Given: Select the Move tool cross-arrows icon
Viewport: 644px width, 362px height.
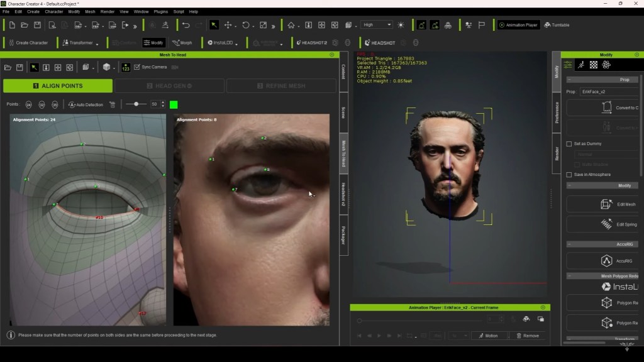Looking at the screenshot, I should click(x=228, y=25).
